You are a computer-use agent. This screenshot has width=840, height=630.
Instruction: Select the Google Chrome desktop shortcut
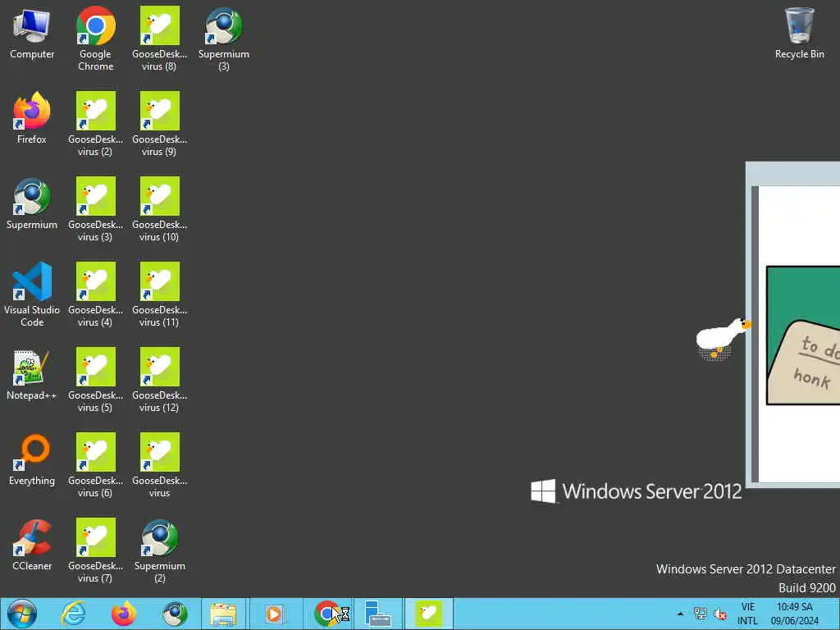point(95,39)
